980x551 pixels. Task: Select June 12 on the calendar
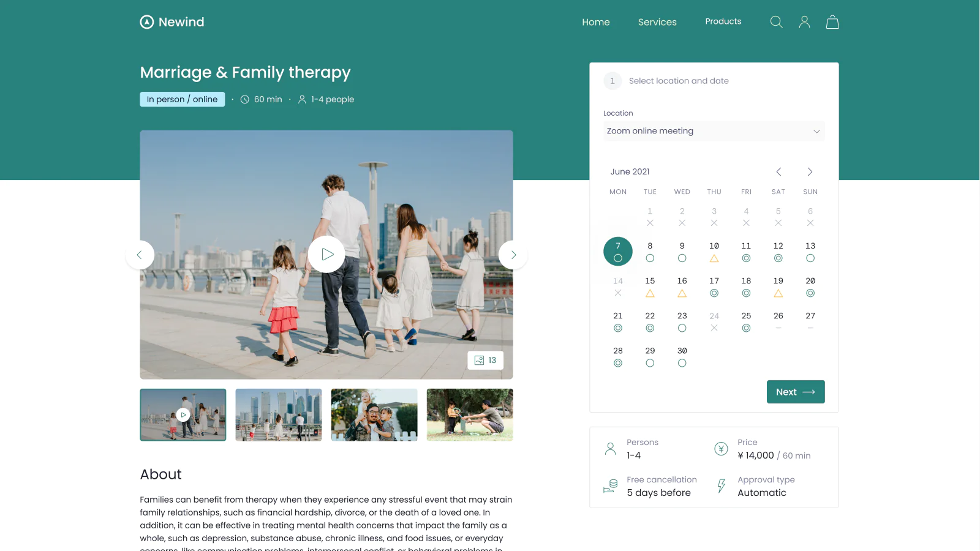point(778,251)
